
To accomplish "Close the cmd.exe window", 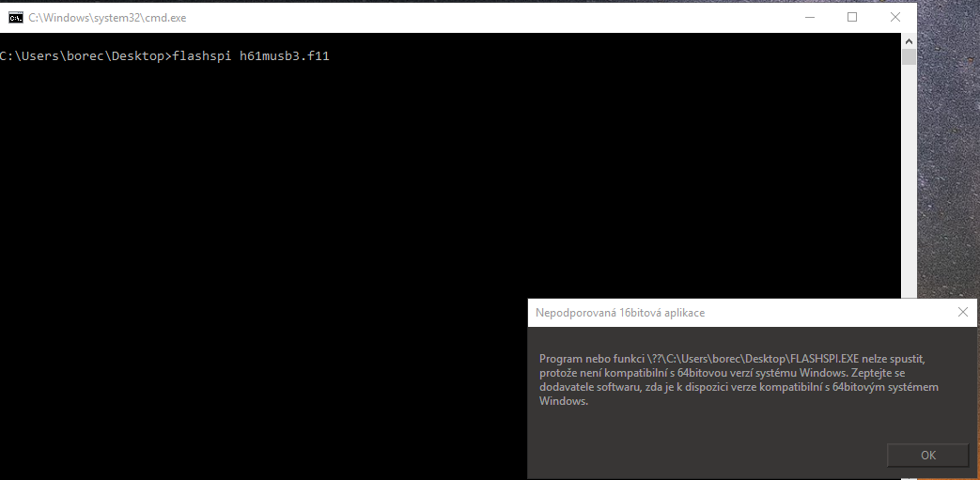I will click(x=895, y=18).
